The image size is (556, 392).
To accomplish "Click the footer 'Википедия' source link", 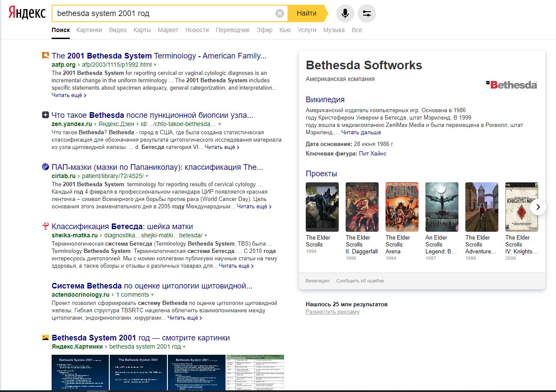I will (317, 281).
